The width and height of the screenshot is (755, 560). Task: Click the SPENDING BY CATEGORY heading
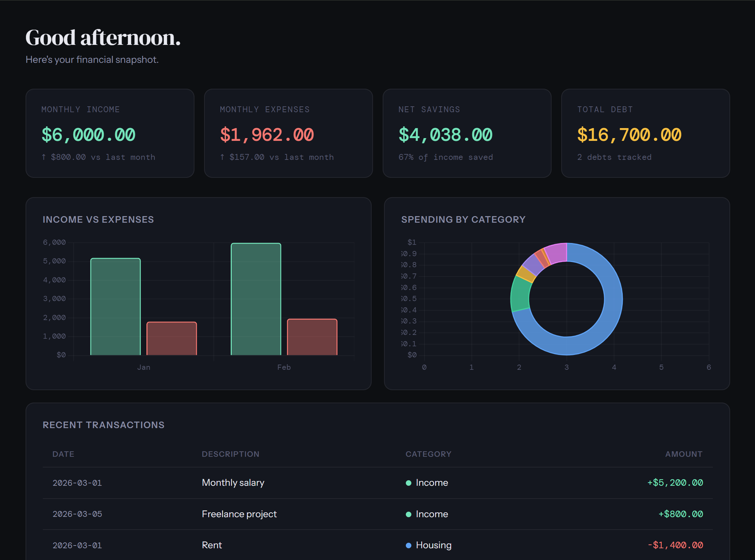pyautogui.click(x=463, y=219)
